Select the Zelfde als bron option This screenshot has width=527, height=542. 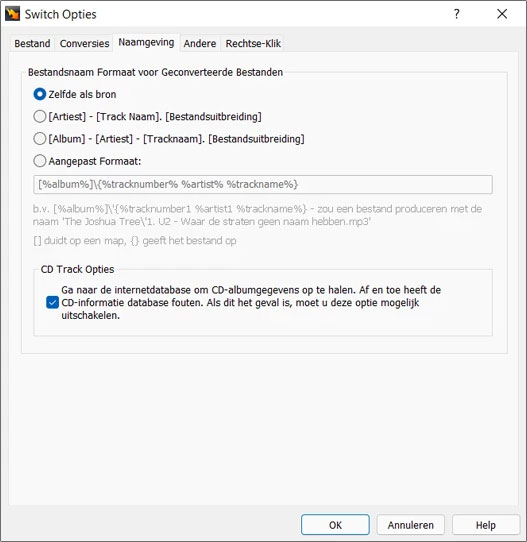[x=75, y=94]
